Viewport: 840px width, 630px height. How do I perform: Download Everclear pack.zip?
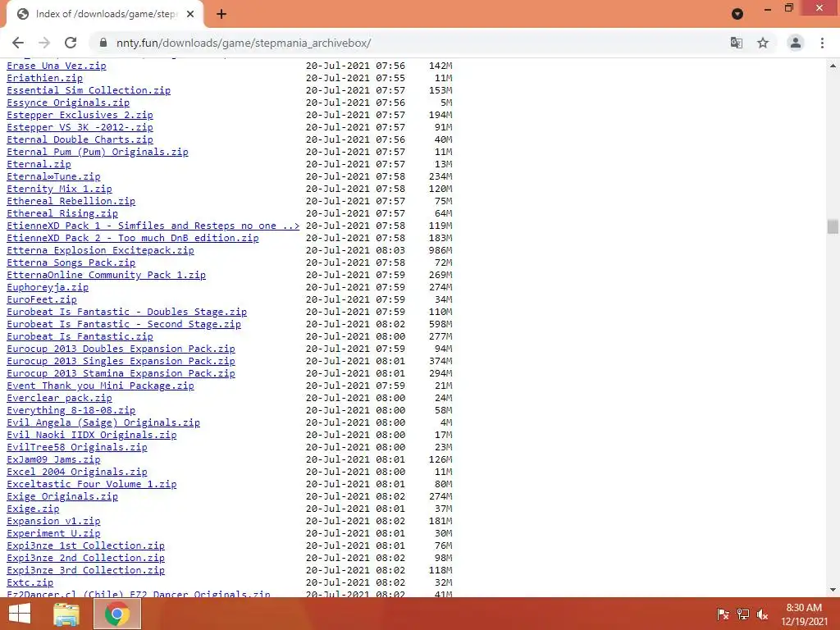click(x=59, y=398)
